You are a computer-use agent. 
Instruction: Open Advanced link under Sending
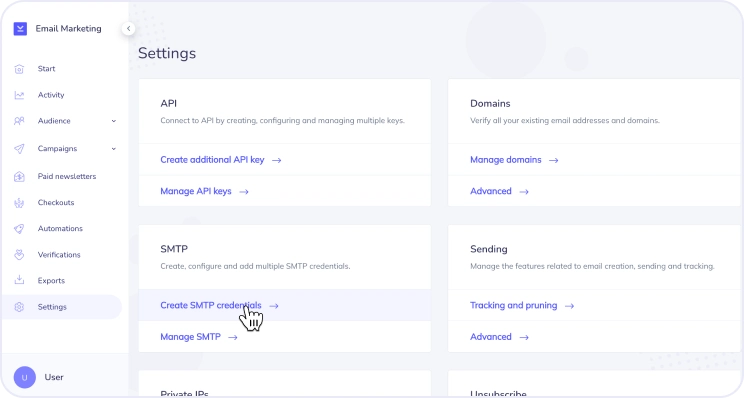click(491, 337)
